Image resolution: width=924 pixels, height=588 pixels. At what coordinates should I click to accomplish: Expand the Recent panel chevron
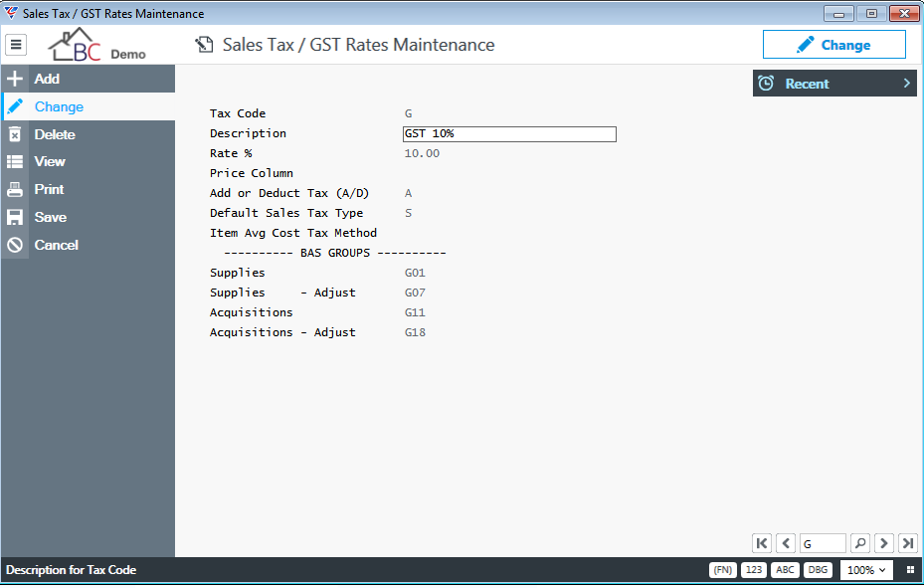point(907,84)
